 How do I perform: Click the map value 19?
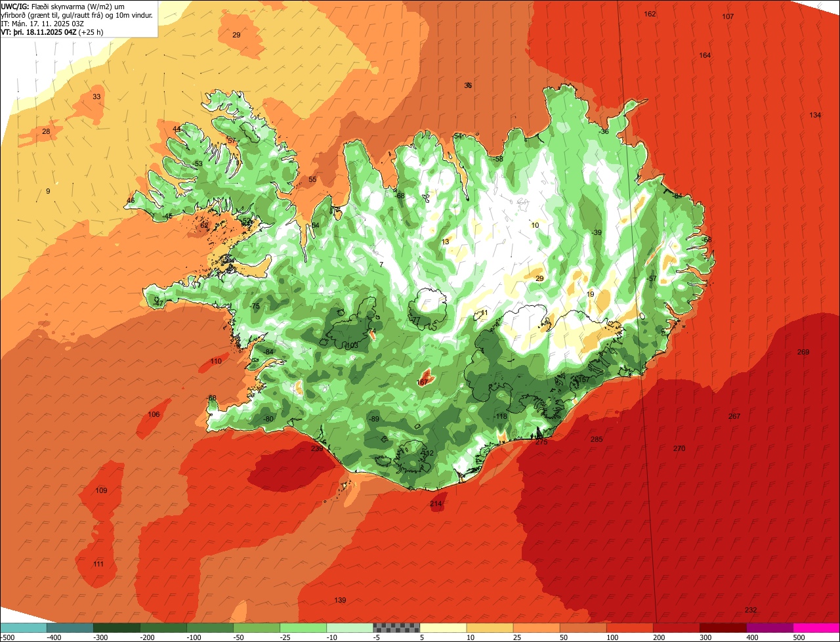pyautogui.click(x=590, y=294)
